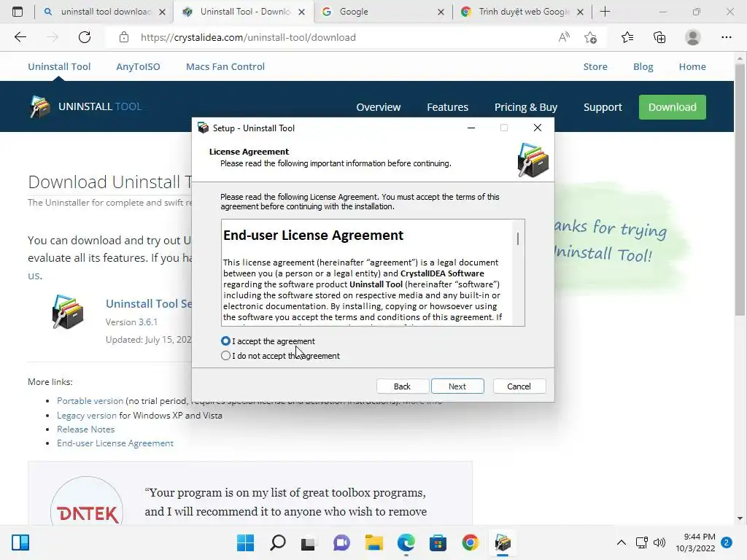Add this page to favorites
Screen dimensions: 747x560
591,37
